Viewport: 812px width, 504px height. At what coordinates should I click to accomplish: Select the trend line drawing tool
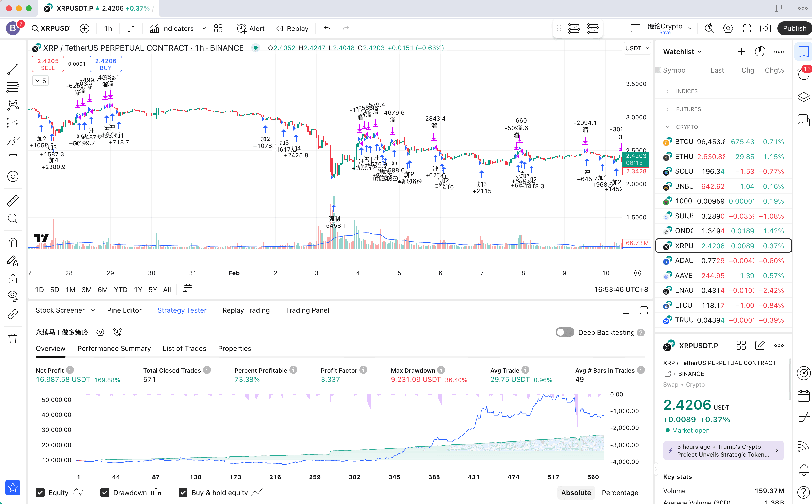coord(13,69)
